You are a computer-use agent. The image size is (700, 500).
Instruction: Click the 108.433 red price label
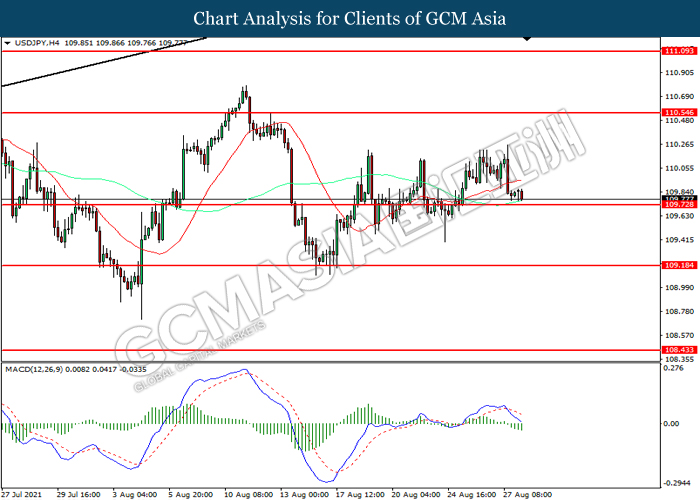coord(679,350)
